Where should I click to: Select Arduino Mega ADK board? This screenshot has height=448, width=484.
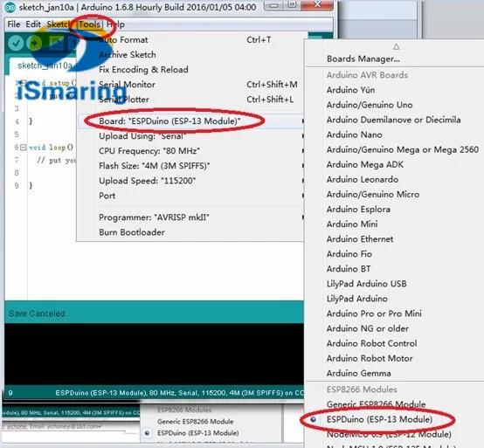(365, 164)
